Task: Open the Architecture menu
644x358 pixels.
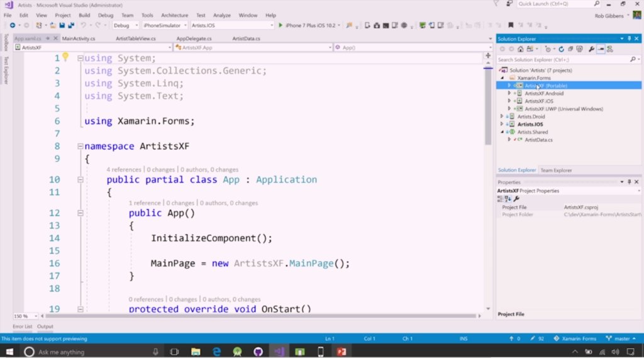Action: pyautogui.click(x=175, y=15)
